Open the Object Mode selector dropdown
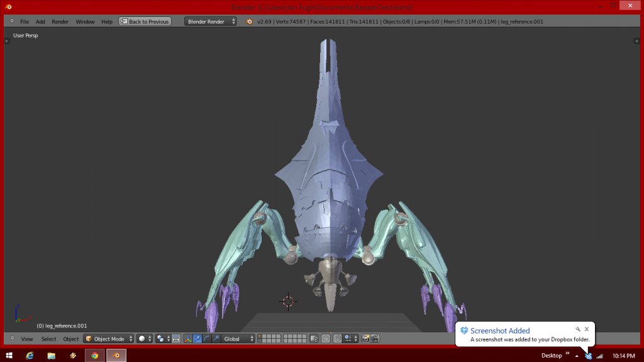644x362 pixels. point(108,339)
